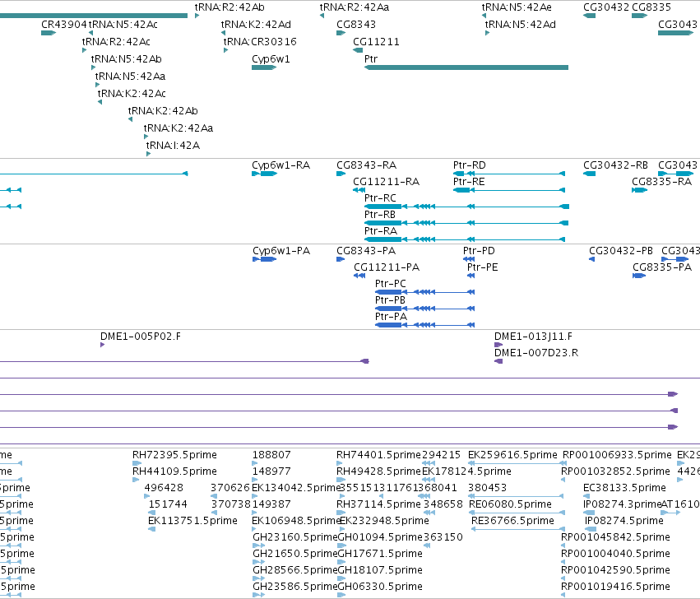Viewport: 700px width, 599px height.
Task: Select the tRNA:R2:42Aa gene label
Action: tap(354, 7)
